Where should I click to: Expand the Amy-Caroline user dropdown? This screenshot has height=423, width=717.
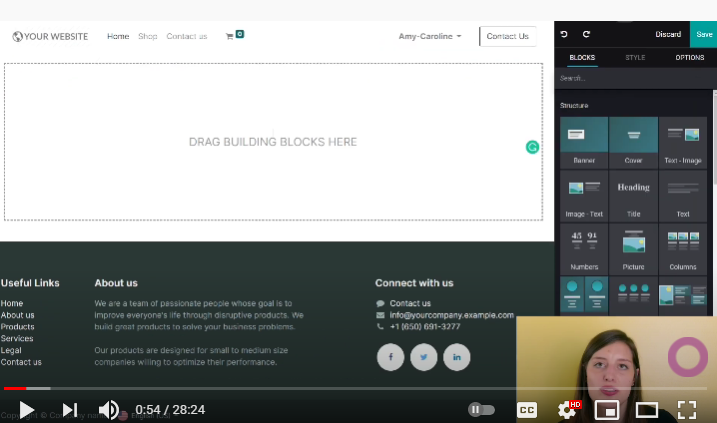(x=430, y=36)
